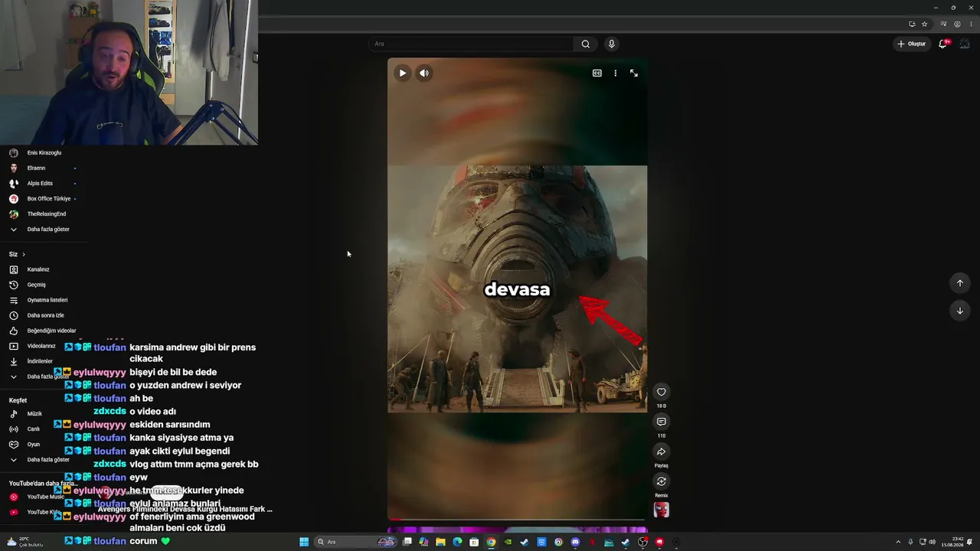
Task: Open the Oluştur create button
Action: click(912, 44)
